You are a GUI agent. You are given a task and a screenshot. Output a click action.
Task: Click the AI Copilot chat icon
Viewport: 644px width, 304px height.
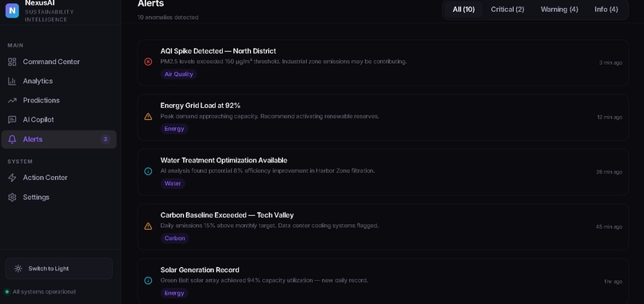click(x=12, y=120)
